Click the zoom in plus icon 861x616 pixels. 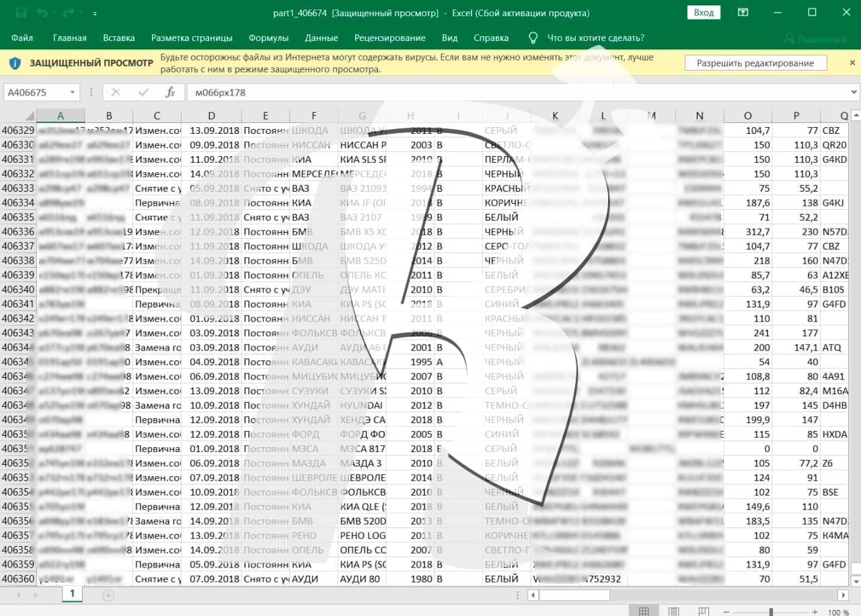coord(814,612)
